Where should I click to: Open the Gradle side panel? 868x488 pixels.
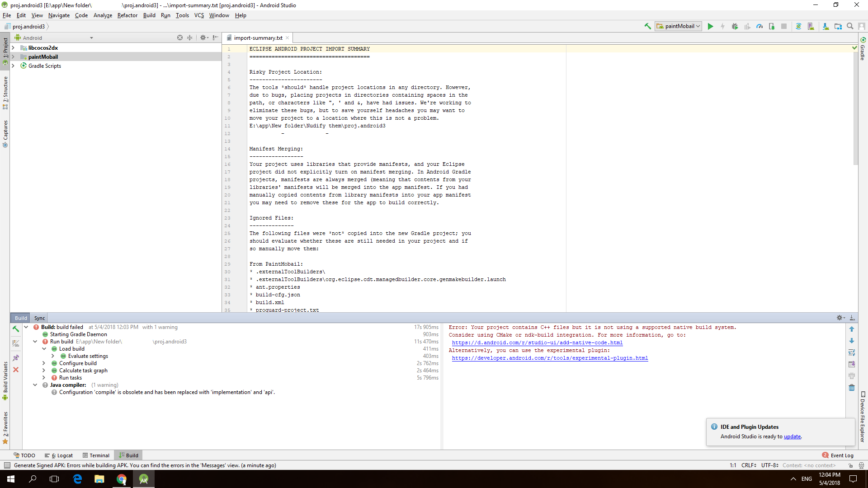point(863,49)
